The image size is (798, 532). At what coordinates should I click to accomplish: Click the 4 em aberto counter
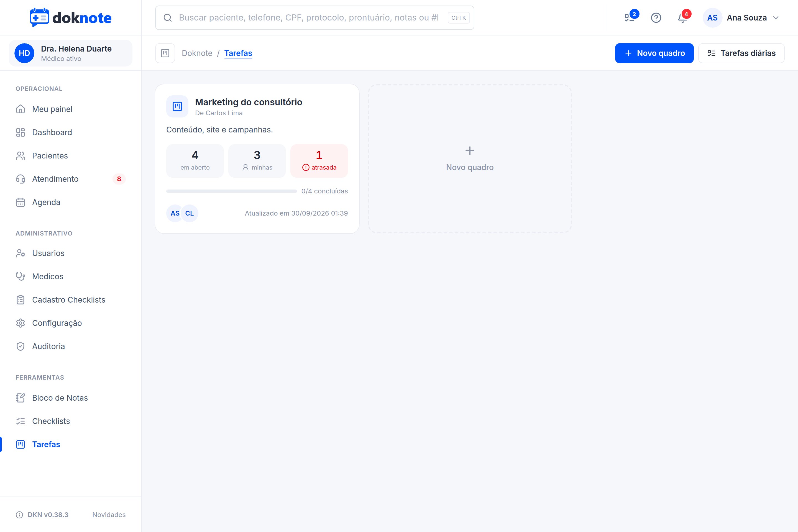click(195, 161)
